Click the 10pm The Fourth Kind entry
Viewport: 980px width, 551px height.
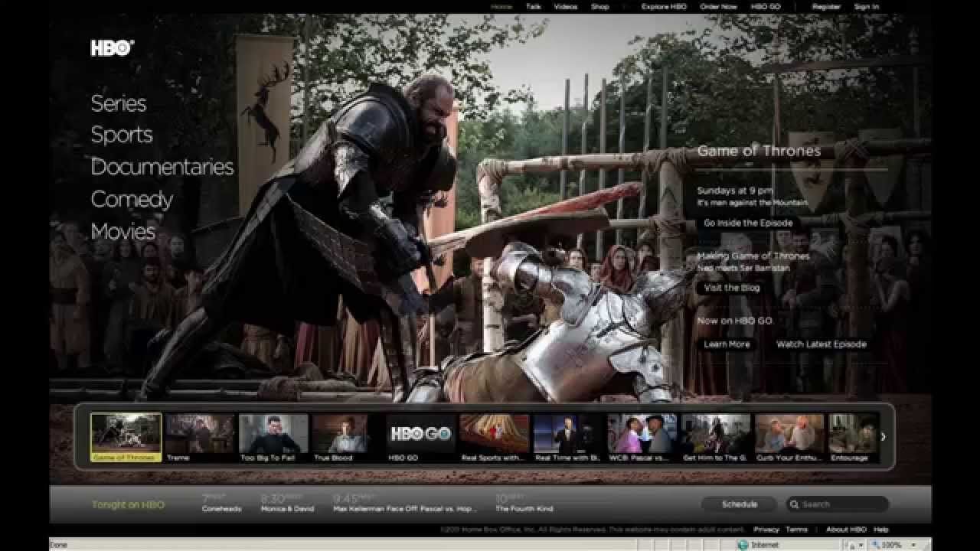click(x=524, y=503)
